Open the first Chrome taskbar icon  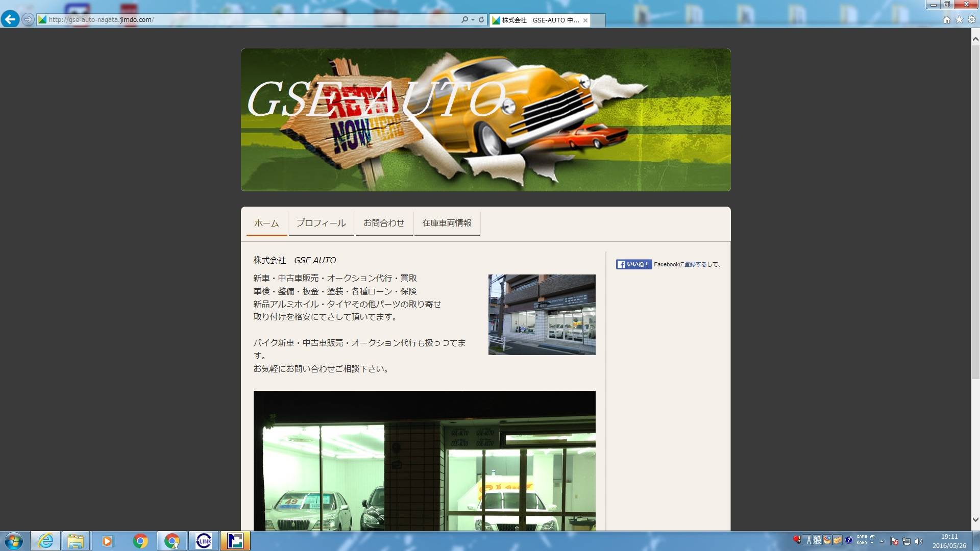pos(140,541)
